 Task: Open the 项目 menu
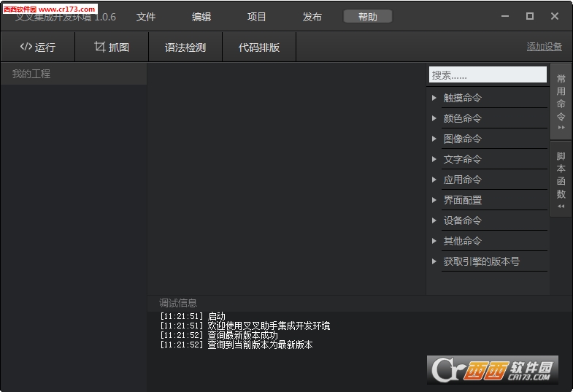256,17
